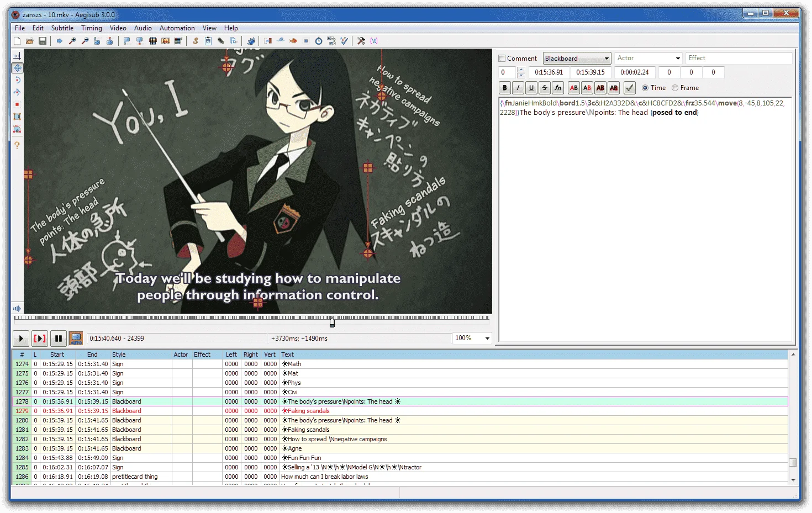
Task: Open the View menu
Action: pyautogui.click(x=209, y=28)
